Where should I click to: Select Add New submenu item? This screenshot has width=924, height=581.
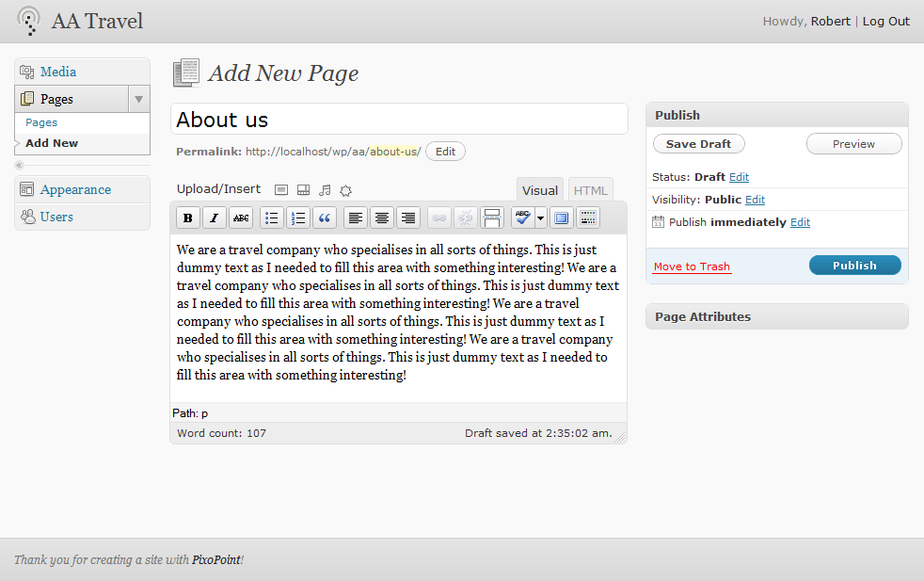click(x=52, y=143)
